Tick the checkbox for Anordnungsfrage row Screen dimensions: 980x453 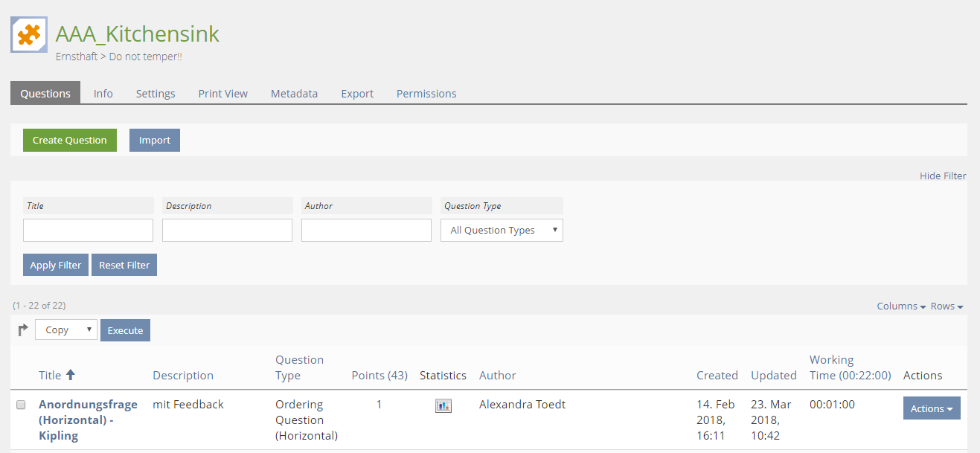(x=22, y=405)
